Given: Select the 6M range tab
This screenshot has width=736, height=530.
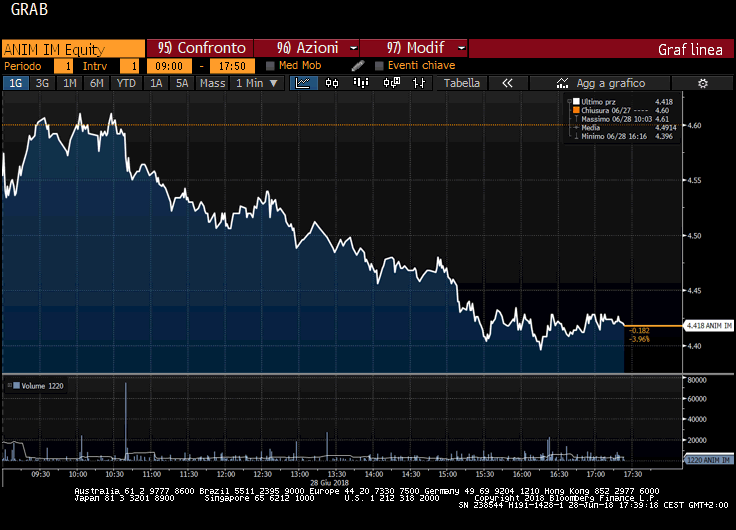Looking at the screenshot, I should [x=97, y=83].
